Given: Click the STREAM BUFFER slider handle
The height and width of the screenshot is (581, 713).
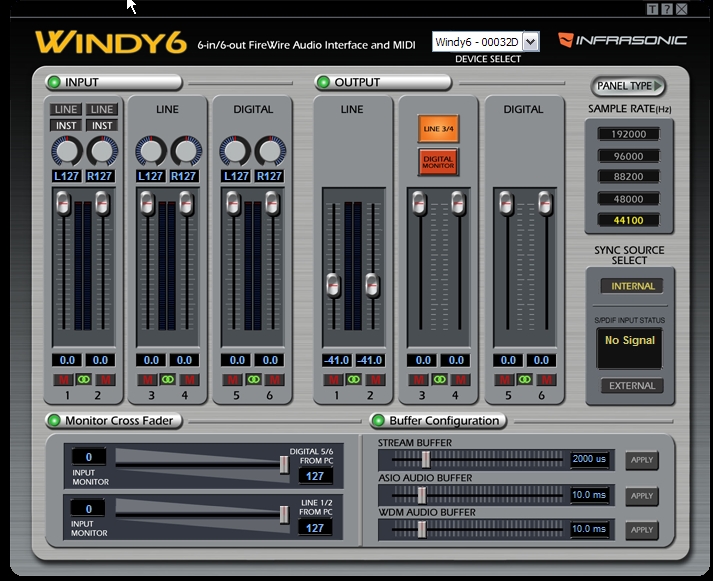Looking at the screenshot, I should coord(426,460).
